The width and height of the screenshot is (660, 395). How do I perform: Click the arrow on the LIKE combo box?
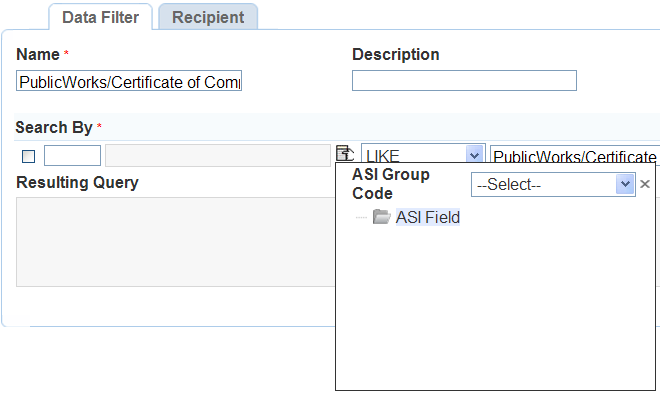click(474, 155)
